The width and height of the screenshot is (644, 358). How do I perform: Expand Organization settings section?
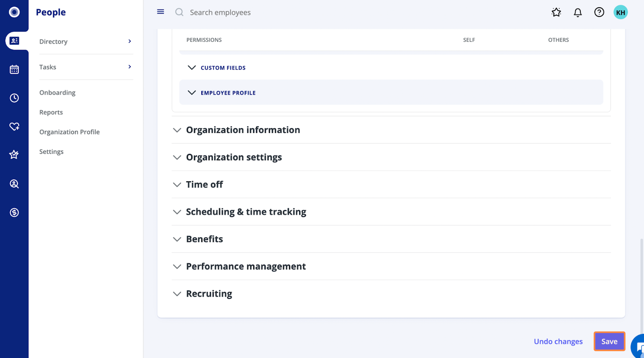[177, 157]
